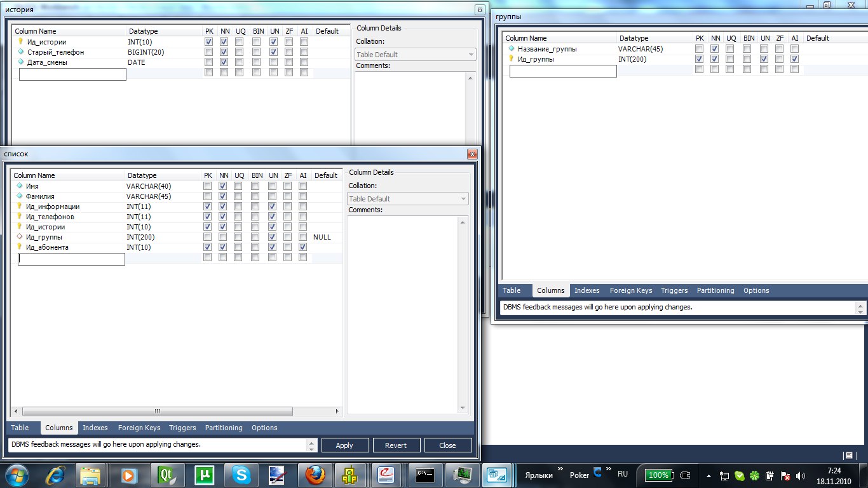Toggle PK checkbox for Имя column
Image resolution: width=868 pixels, height=488 pixels.
point(207,186)
